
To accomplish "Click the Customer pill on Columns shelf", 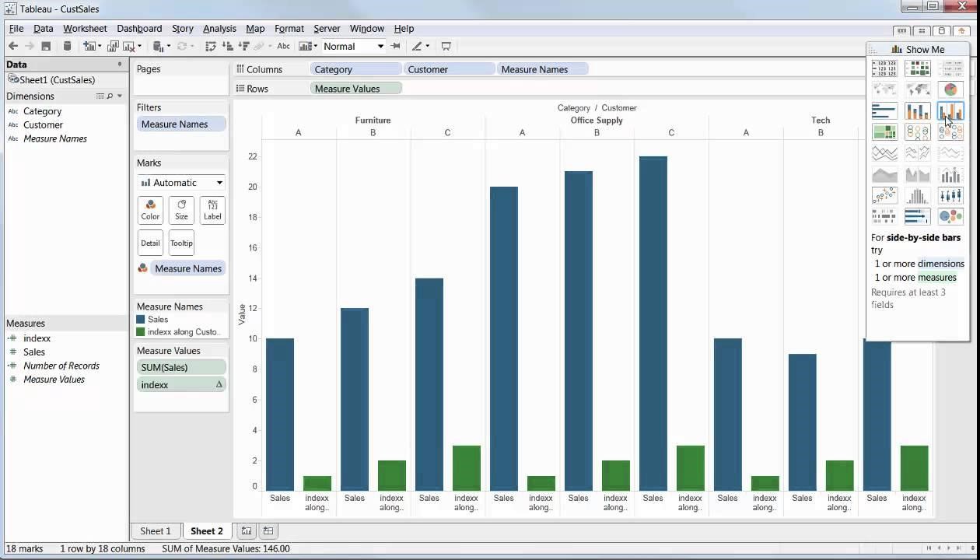I will pyautogui.click(x=450, y=69).
